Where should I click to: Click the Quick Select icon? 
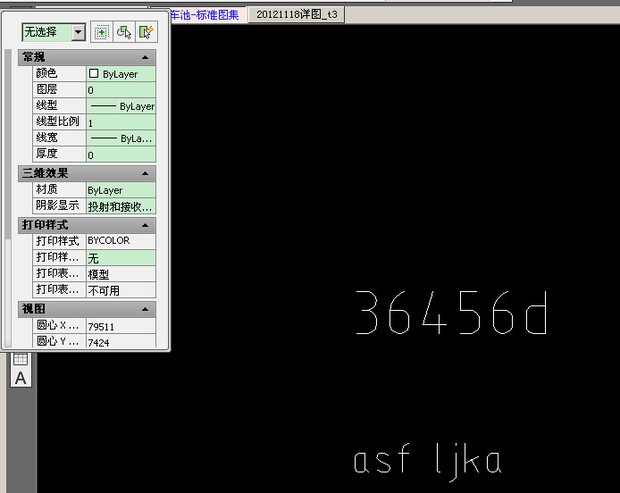146,32
